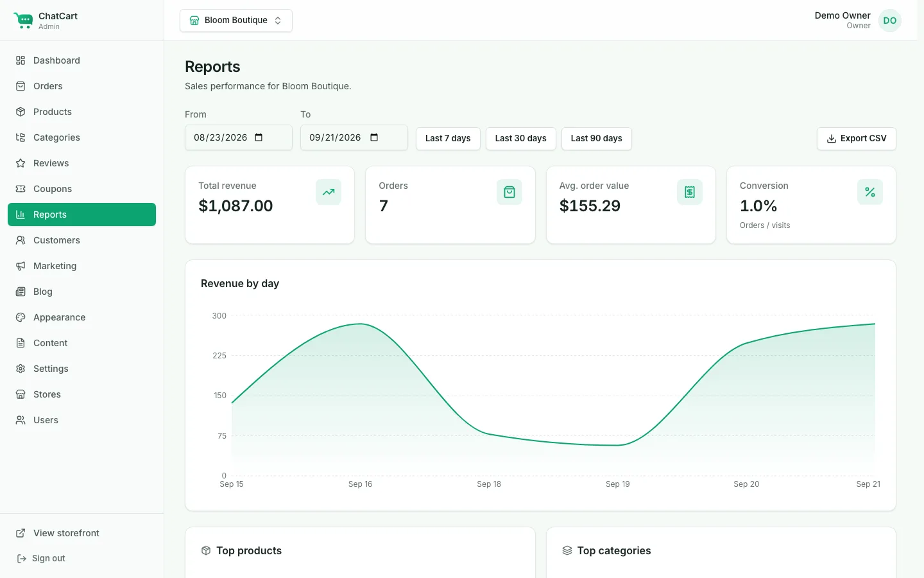924x578 pixels.
Task: Click the To date field 09/21/2026
Action: (354, 137)
